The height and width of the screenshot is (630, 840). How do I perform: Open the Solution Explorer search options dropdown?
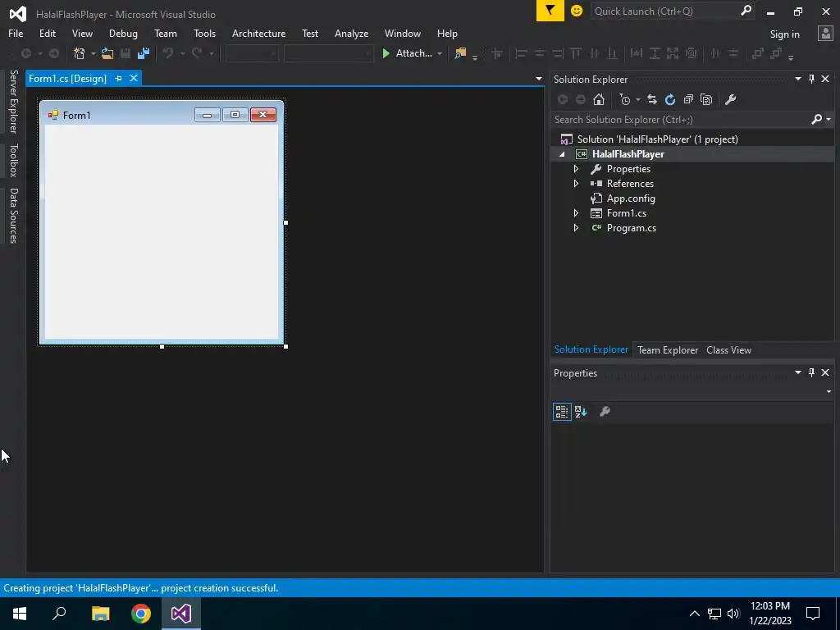829,119
